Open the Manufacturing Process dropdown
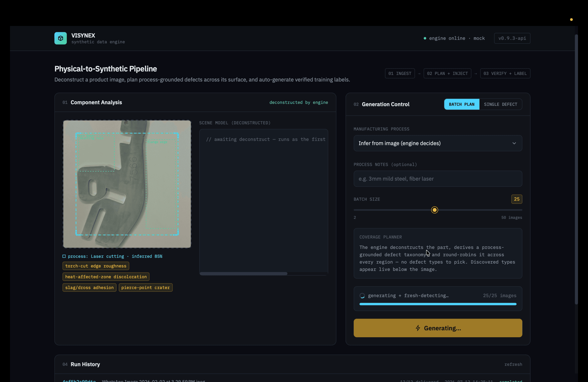The height and width of the screenshot is (382, 588). coord(438,143)
